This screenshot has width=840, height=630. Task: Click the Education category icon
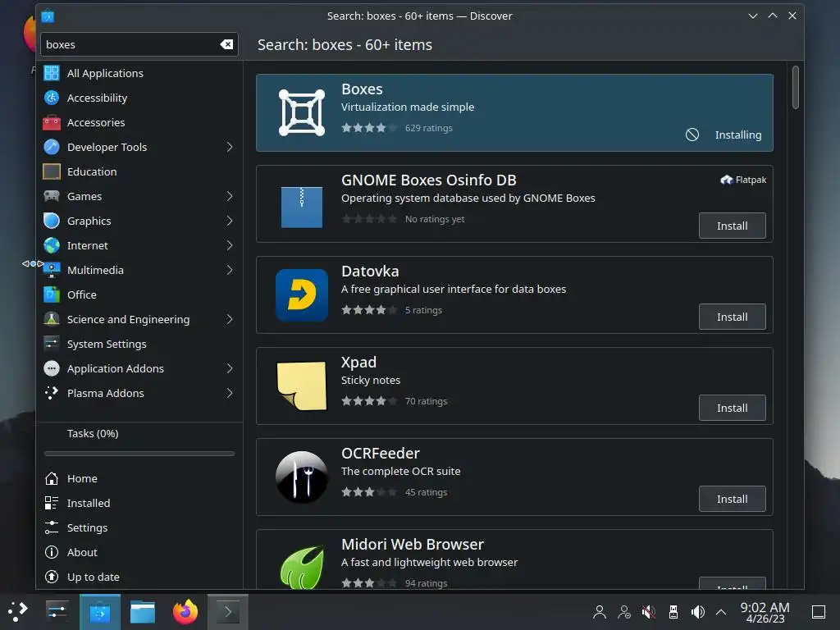pyautogui.click(x=52, y=171)
